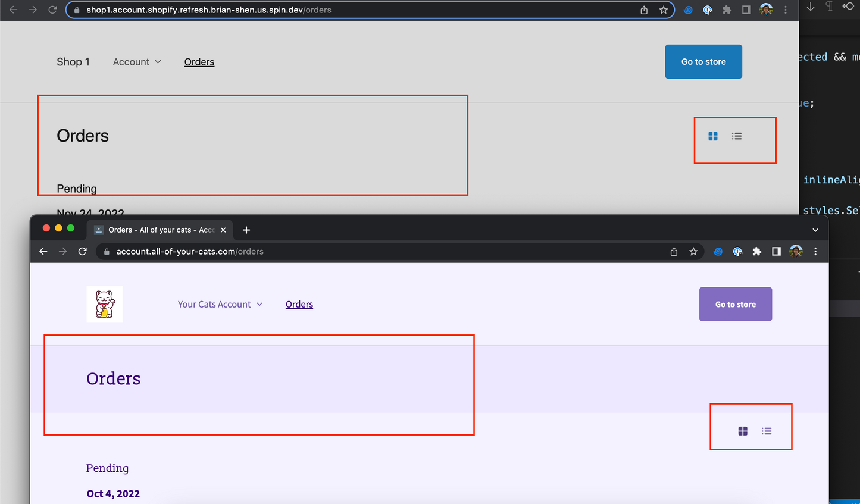
Task: Reload the account.all-of-your-cats.com page
Action: click(x=83, y=251)
